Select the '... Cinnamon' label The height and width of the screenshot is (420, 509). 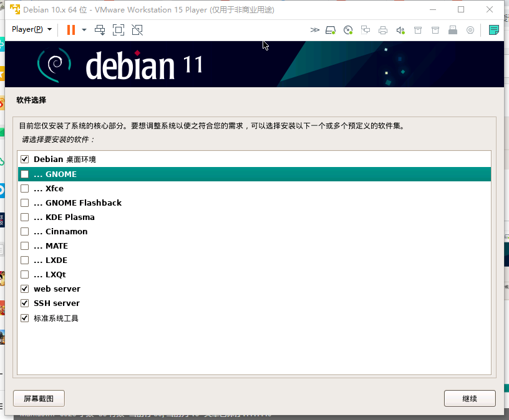click(x=61, y=232)
